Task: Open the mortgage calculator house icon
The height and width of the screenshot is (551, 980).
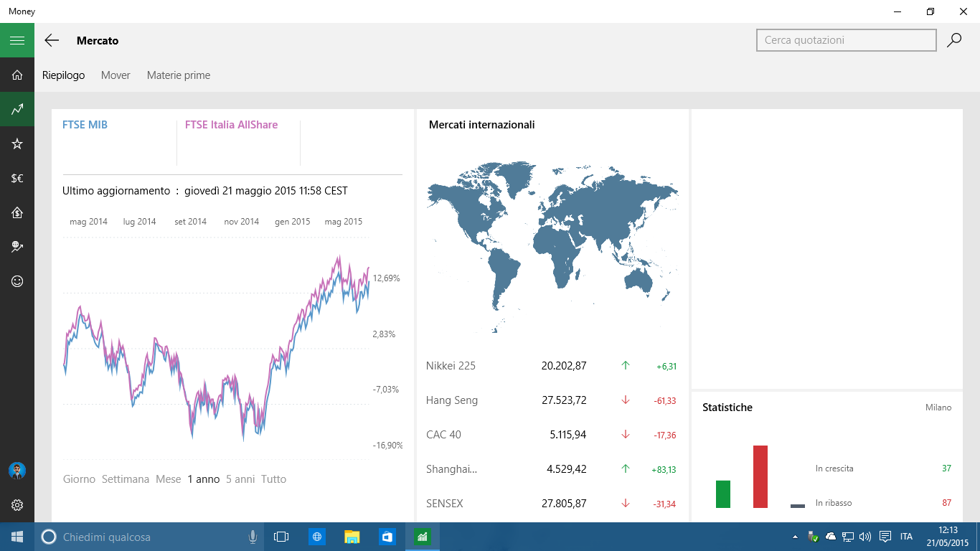Action: [17, 212]
